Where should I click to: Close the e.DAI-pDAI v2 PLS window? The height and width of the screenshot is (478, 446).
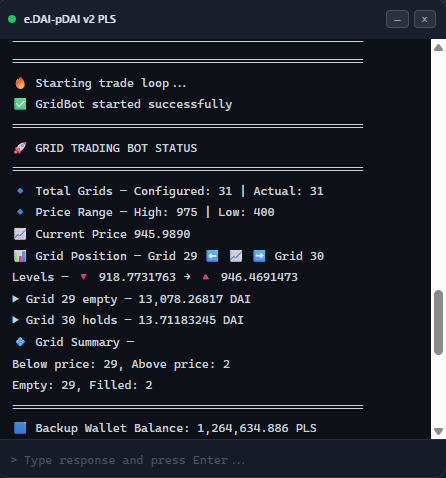(425, 19)
